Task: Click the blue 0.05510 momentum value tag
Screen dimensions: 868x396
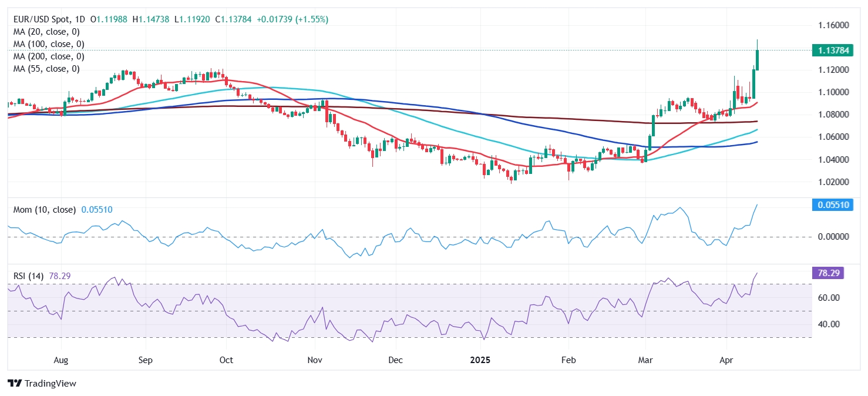Action: 828,205
